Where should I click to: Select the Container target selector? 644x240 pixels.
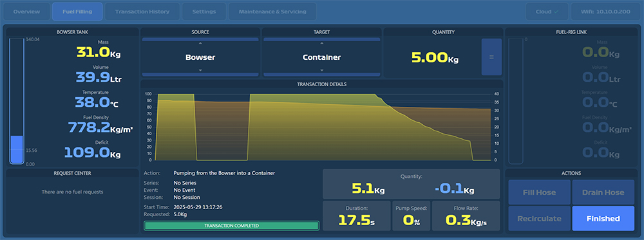pyautogui.click(x=321, y=57)
